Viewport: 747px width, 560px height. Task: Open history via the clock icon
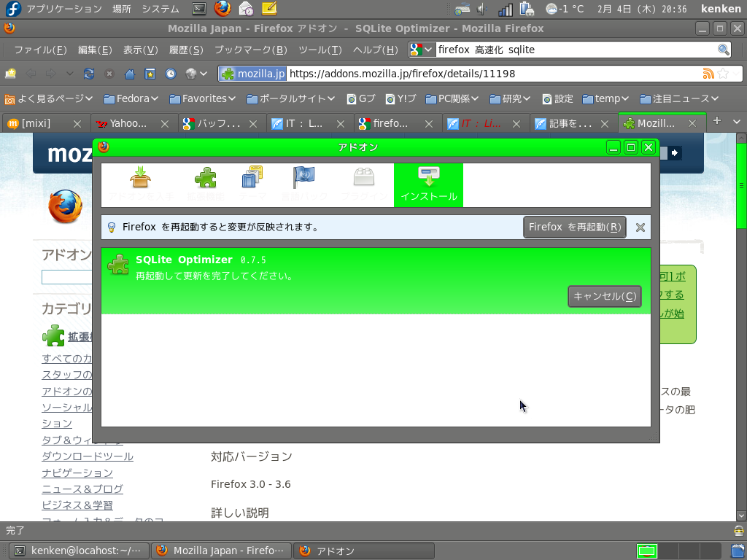pyautogui.click(x=170, y=73)
